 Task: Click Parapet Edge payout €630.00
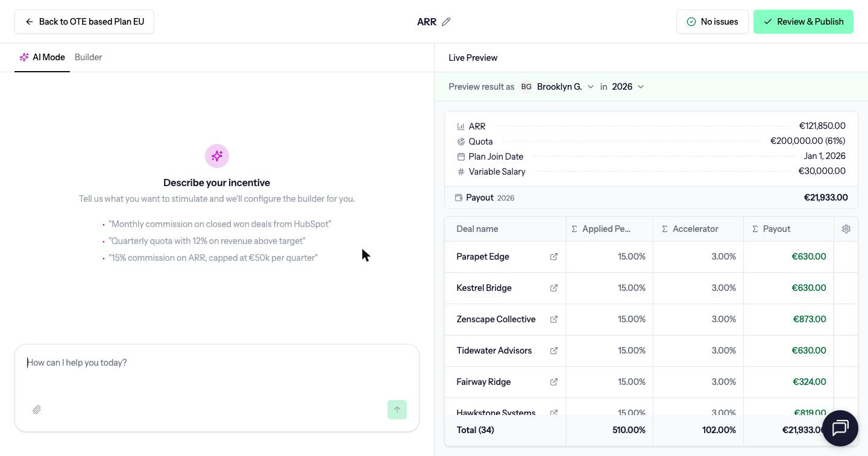809,257
